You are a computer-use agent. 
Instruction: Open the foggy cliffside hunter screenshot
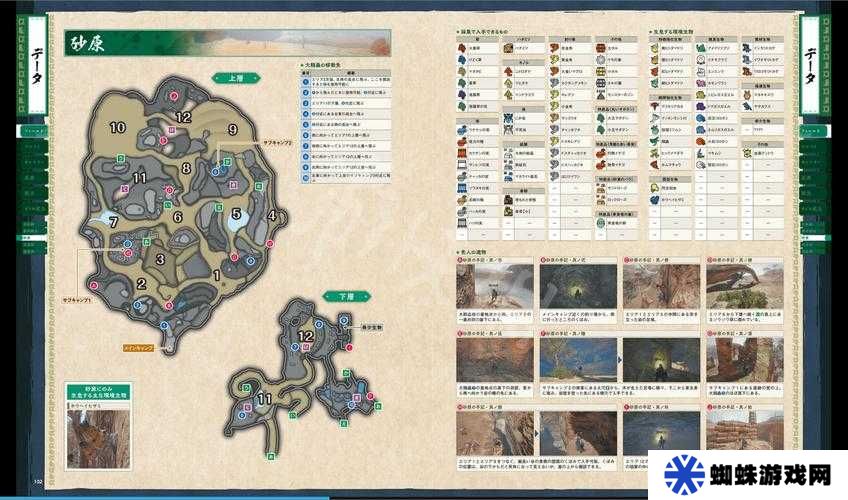point(494,286)
